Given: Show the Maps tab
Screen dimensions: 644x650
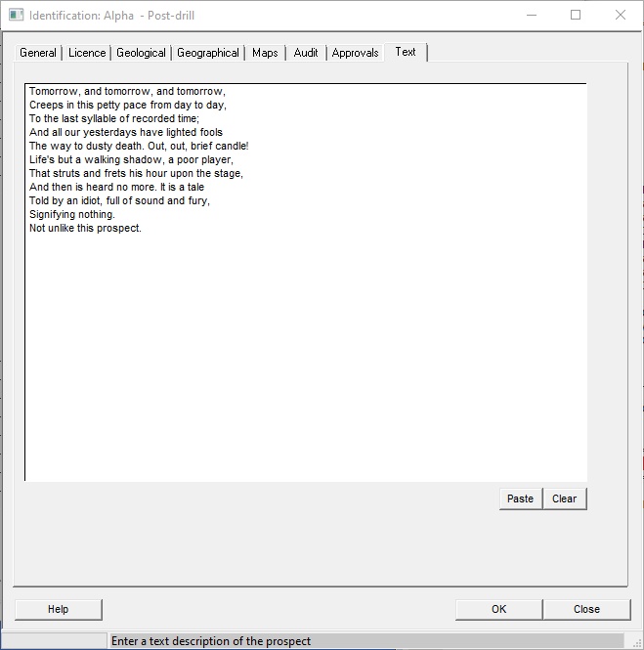Looking at the screenshot, I should click(265, 53).
